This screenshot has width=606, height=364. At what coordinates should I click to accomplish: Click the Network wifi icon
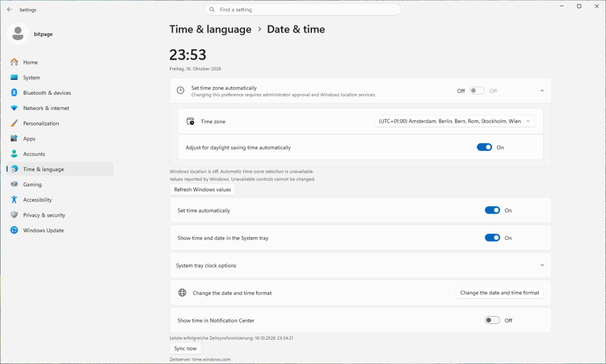click(x=14, y=108)
